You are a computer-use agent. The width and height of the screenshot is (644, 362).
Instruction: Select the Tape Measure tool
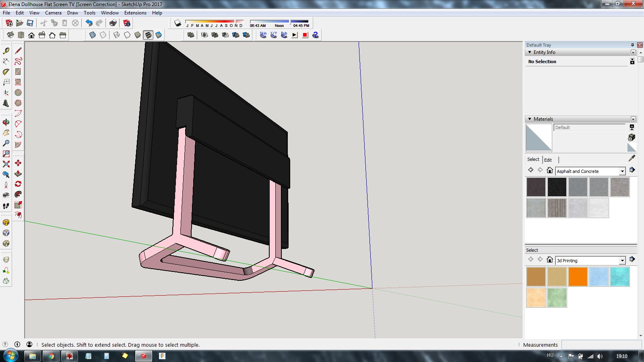pyautogui.click(x=6, y=51)
